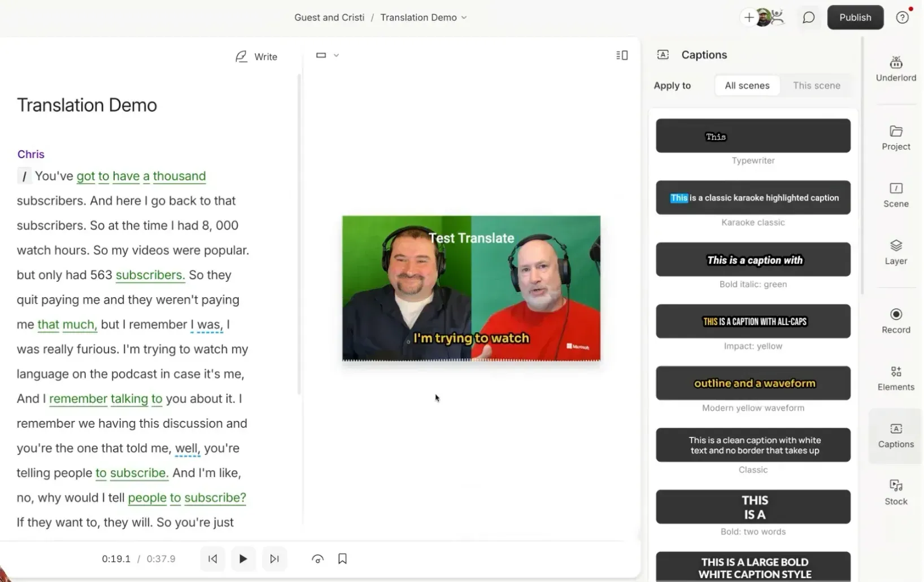This screenshot has height=582, width=924.
Task: Open the Project panel
Action: [895, 137]
